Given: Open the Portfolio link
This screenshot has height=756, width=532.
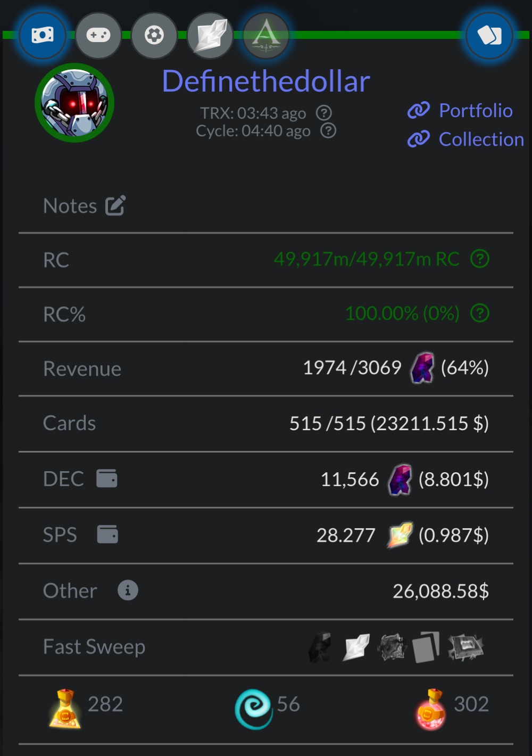Looking at the screenshot, I should click(460, 111).
